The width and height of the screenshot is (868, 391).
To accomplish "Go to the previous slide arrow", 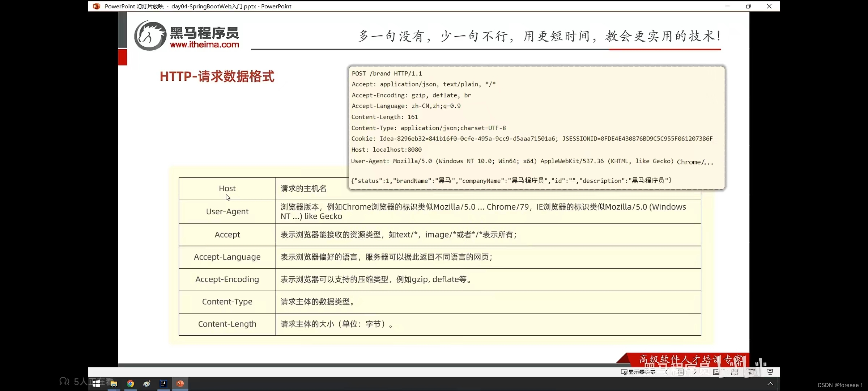I will pos(666,372).
